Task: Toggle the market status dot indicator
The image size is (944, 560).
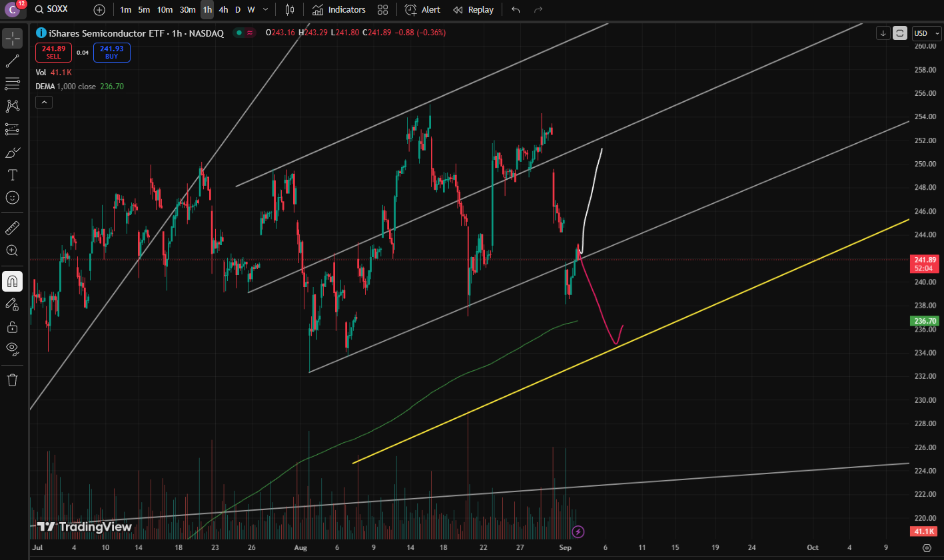Action: (x=238, y=33)
